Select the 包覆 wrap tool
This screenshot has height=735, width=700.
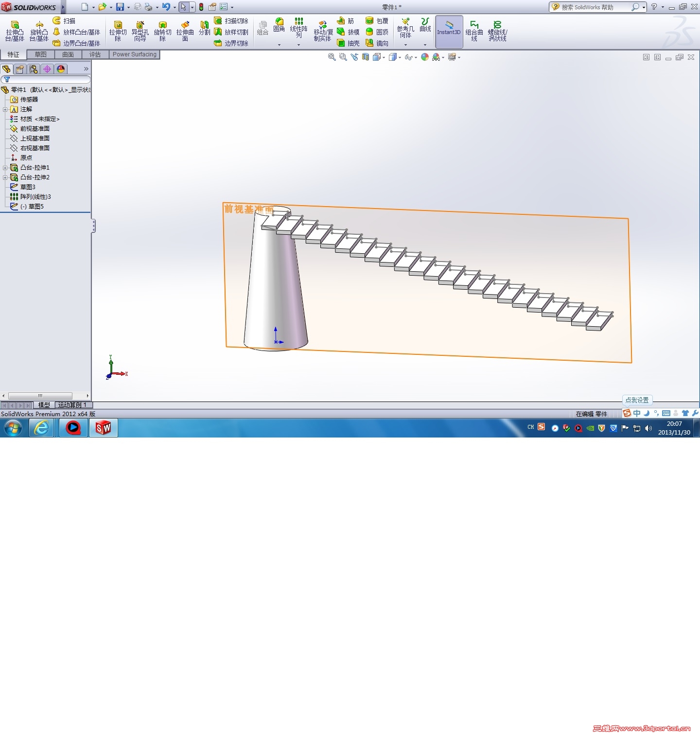pyautogui.click(x=377, y=21)
